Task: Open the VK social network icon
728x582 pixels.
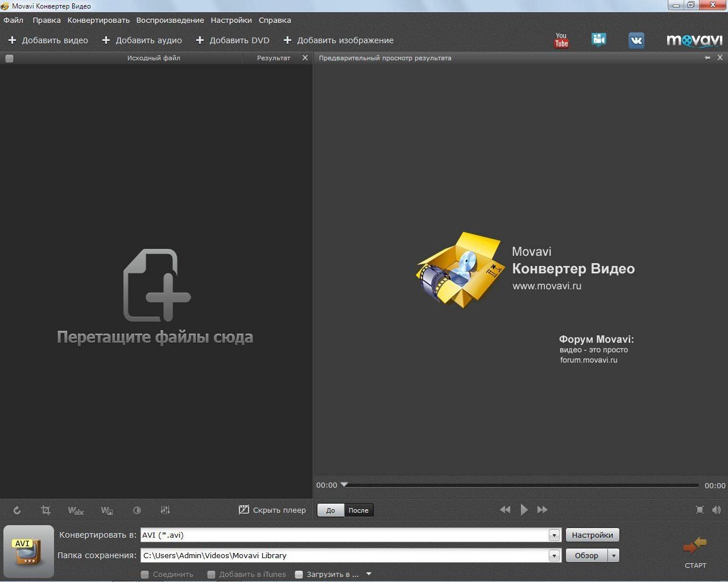Action: pos(636,40)
